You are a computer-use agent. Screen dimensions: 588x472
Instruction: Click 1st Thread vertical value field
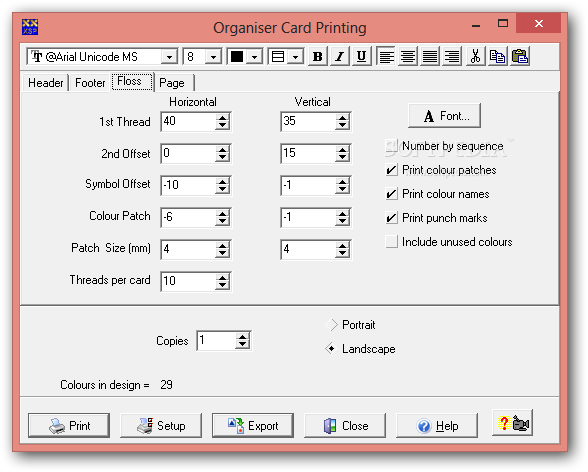(x=308, y=121)
